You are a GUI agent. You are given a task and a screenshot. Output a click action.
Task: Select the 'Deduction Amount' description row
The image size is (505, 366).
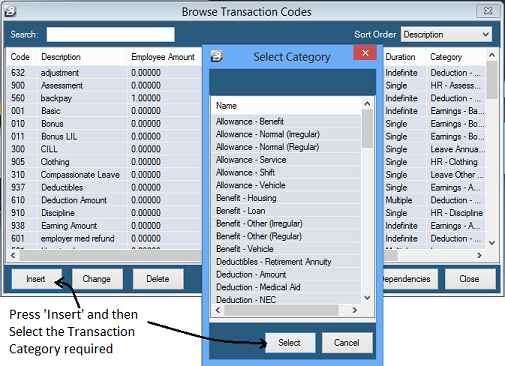tap(104, 200)
